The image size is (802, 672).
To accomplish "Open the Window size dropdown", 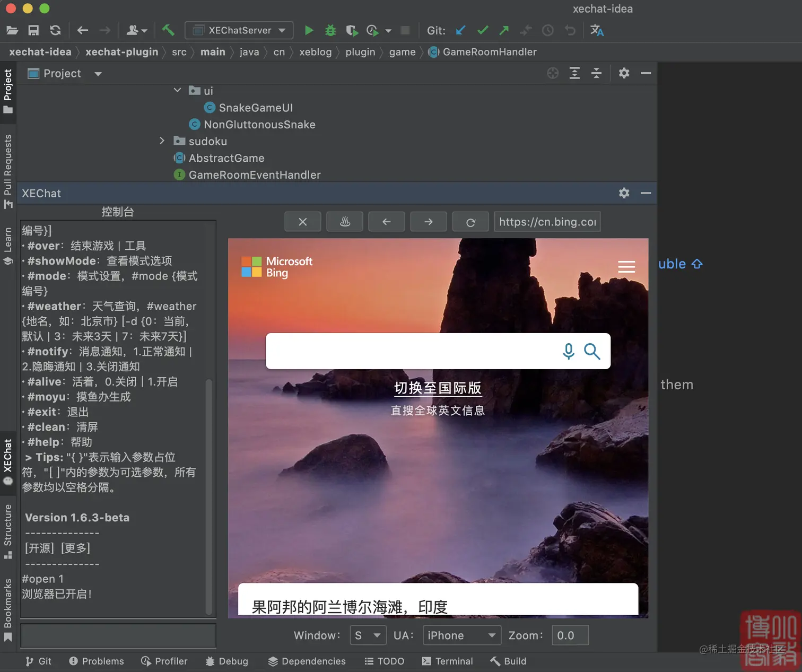I will pyautogui.click(x=368, y=635).
